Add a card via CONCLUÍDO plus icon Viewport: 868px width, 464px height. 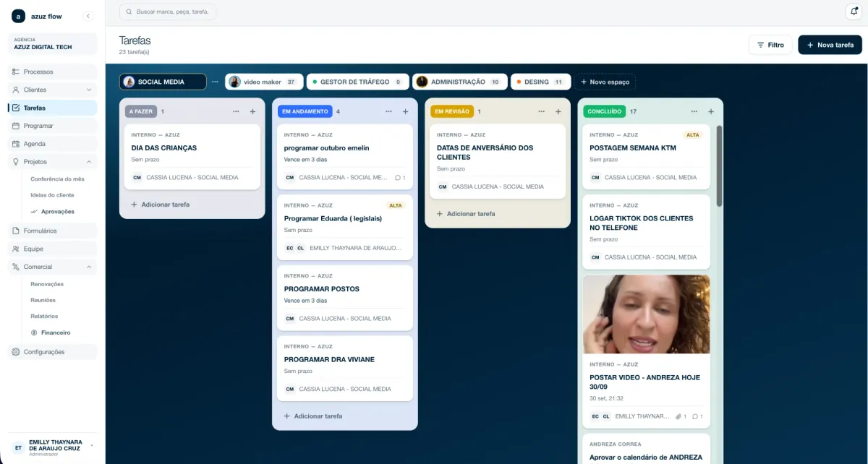[711, 111]
